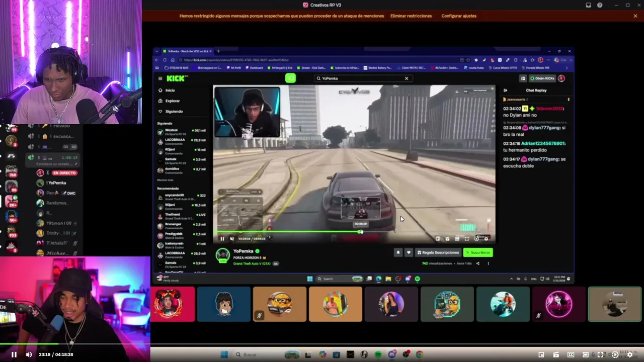Collapse the Chat Replay panel
Viewport: 644px width, 362px height.
click(x=505, y=90)
